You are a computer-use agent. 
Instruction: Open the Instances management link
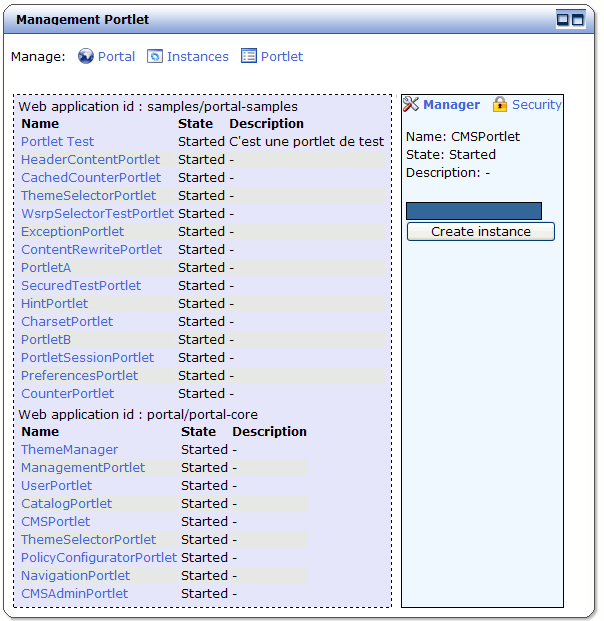pos(197,57)
